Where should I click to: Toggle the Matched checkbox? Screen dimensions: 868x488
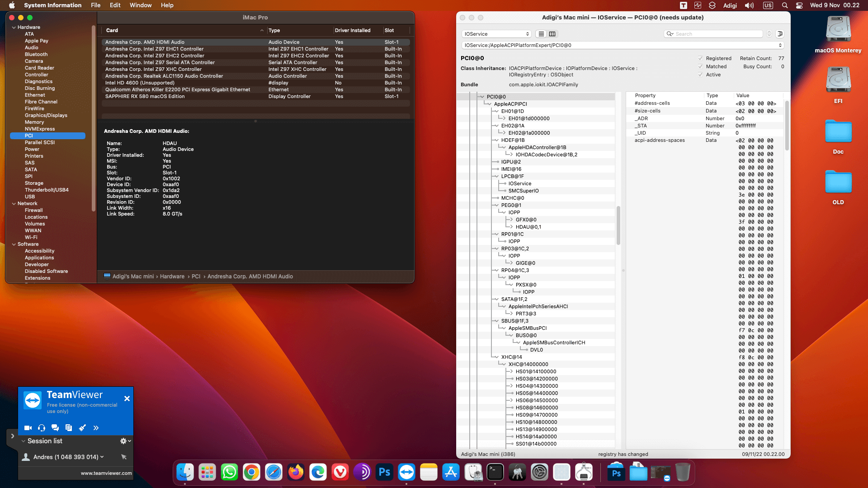700,66
